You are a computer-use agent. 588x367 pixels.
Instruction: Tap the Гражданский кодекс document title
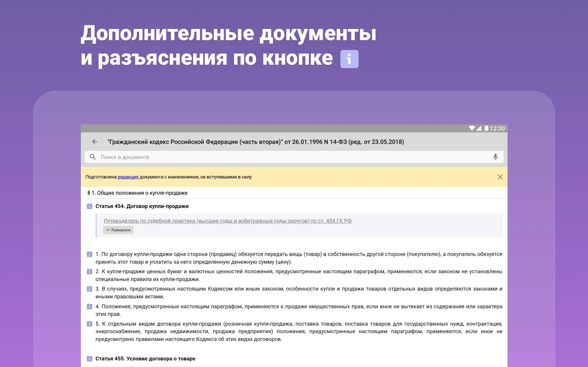(x=256, y=142)
